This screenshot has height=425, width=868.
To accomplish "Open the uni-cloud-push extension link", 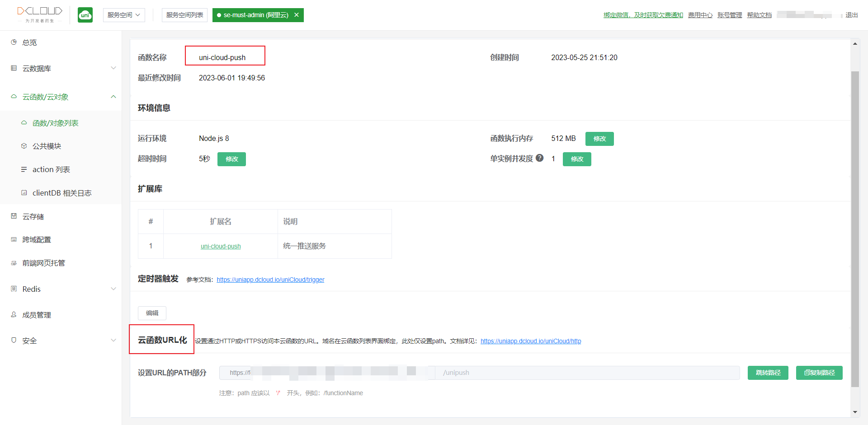I will (221, 246).
